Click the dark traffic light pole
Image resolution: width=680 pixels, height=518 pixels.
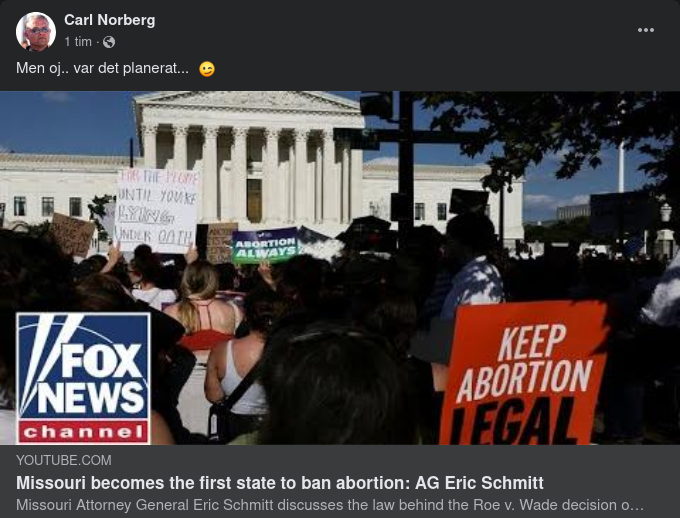coord(406,169)
